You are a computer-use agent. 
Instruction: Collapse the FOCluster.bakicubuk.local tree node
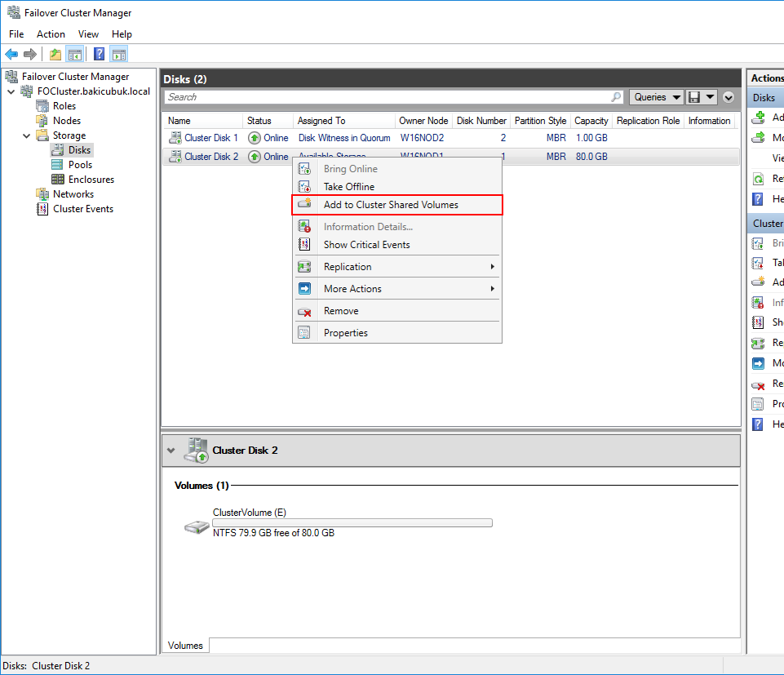pos(11,91)
